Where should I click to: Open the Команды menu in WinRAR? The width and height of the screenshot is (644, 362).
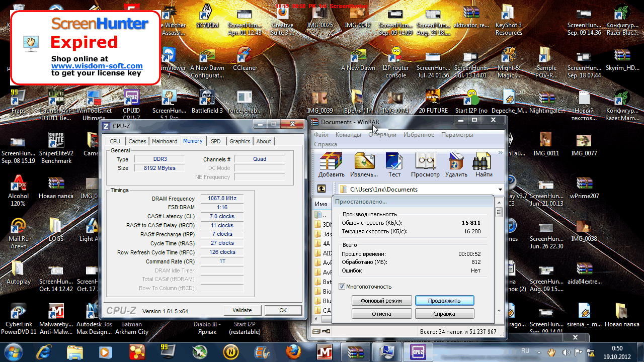point(348,135)
